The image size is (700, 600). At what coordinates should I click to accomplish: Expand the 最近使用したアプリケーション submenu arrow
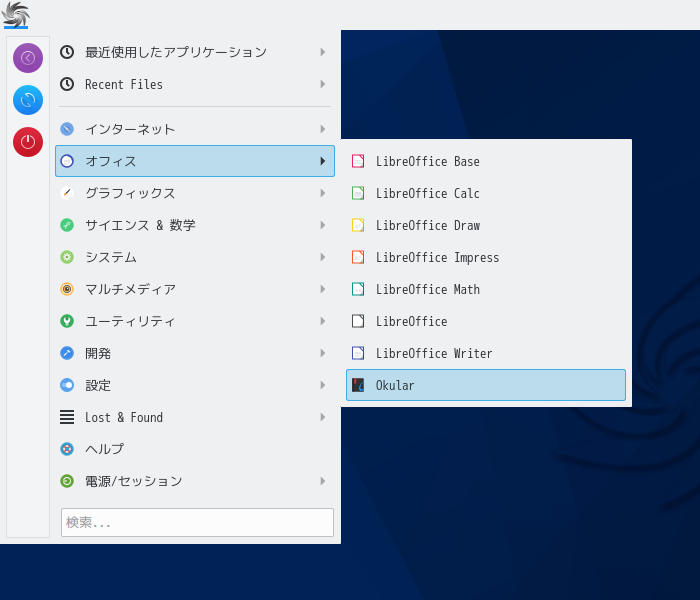point(323,52)
